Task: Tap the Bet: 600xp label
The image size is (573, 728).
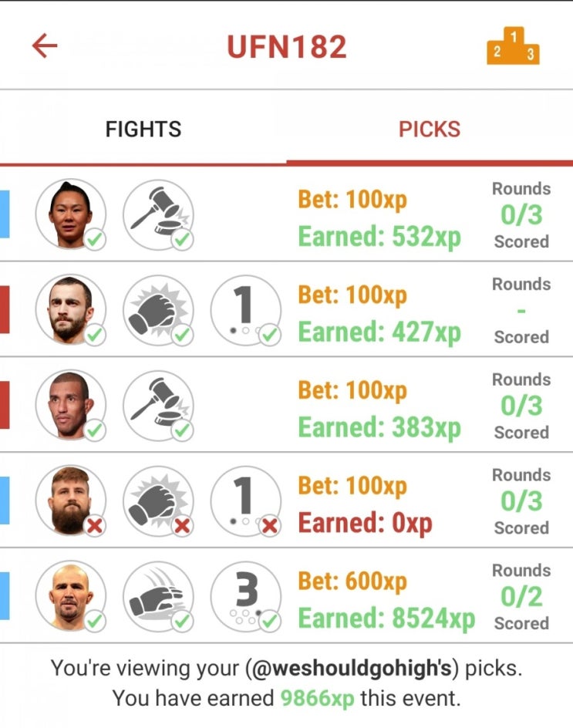Action: (x=352, y=581)
